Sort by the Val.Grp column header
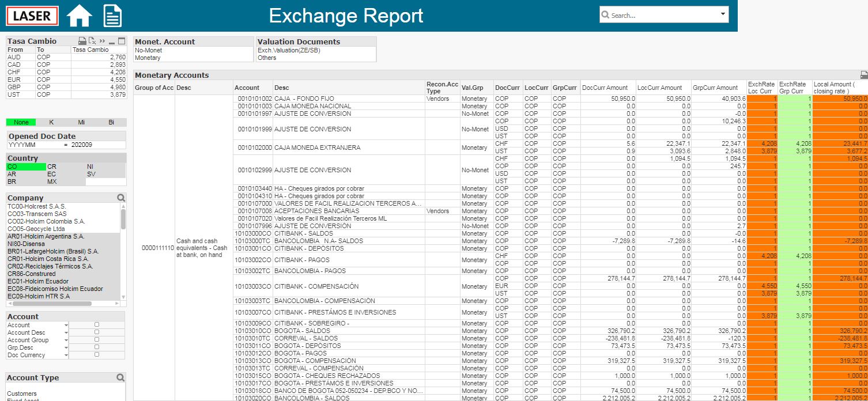Image resolution: width=868 pixels, height=401 pixels. [x=477, y=88]
